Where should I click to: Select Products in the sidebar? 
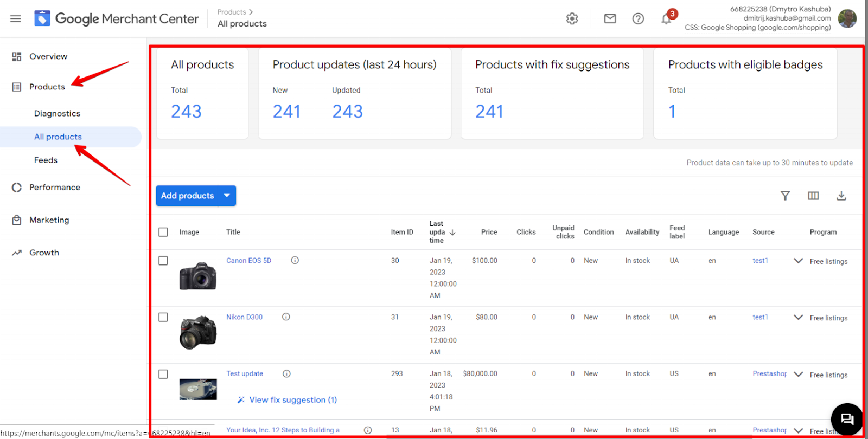pyautogui.click(x=47, y=87)
